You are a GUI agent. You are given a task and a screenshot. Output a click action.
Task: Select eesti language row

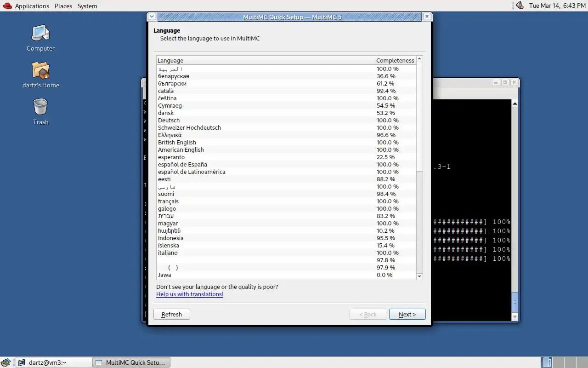(286, 179)
